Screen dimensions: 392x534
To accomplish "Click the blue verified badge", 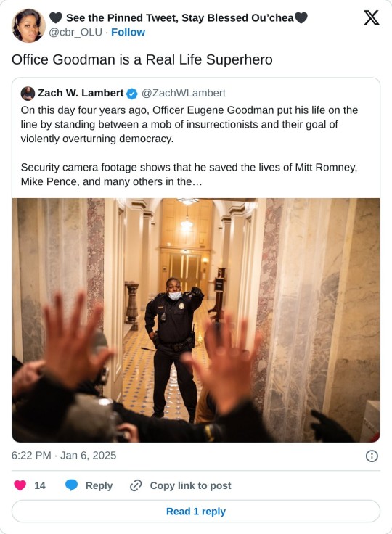I will (132, 94).
